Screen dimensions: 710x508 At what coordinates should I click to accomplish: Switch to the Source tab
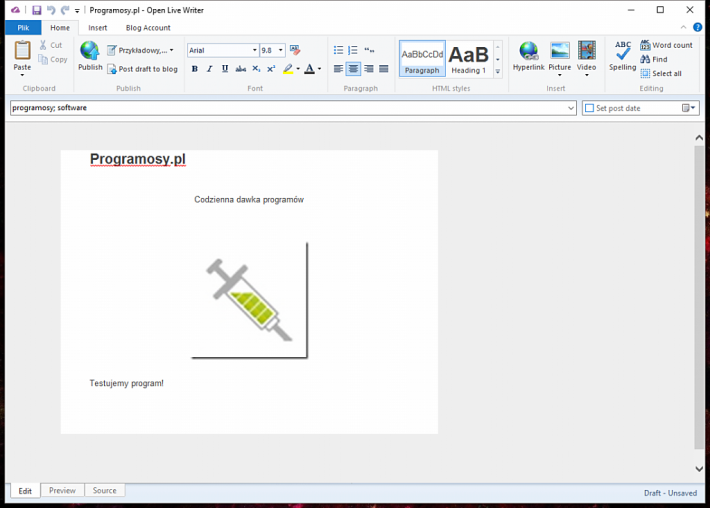click(105, 490)
